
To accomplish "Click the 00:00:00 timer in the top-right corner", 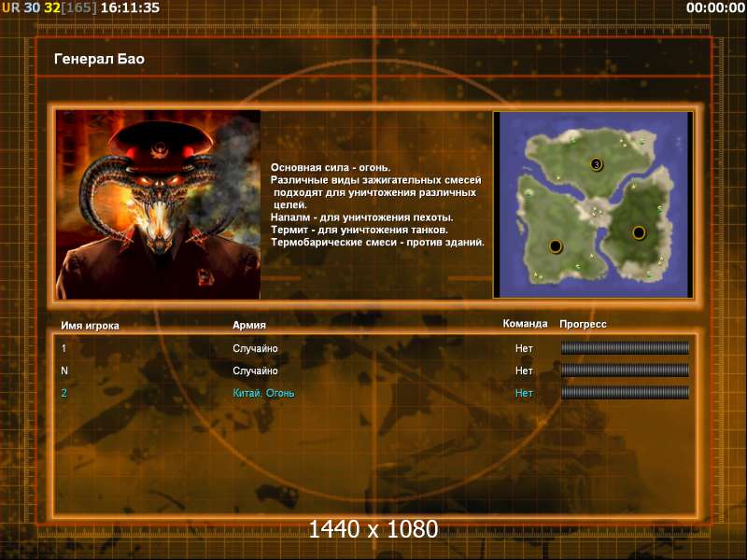I will click(713, 7).
